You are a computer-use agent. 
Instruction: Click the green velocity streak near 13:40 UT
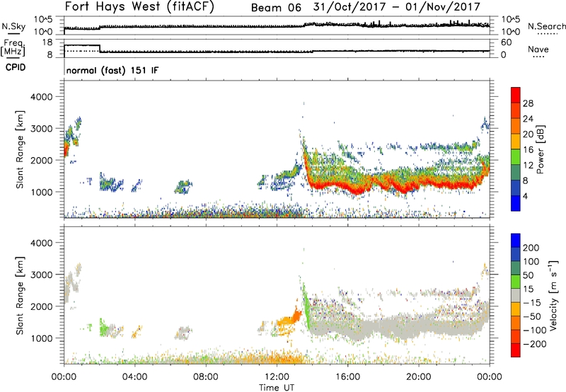[306, 306]
